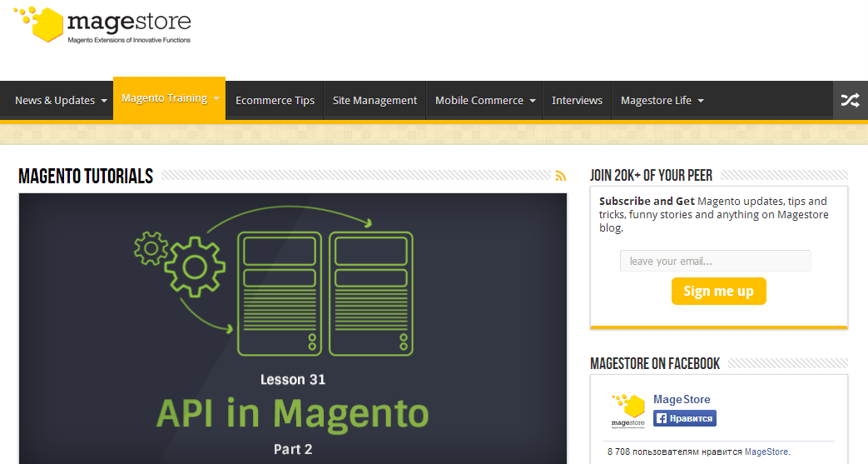The width and height of the screenshot is (868, 464).
Task: Click the MageStore link in likes count text
Action: coord(766,452)
